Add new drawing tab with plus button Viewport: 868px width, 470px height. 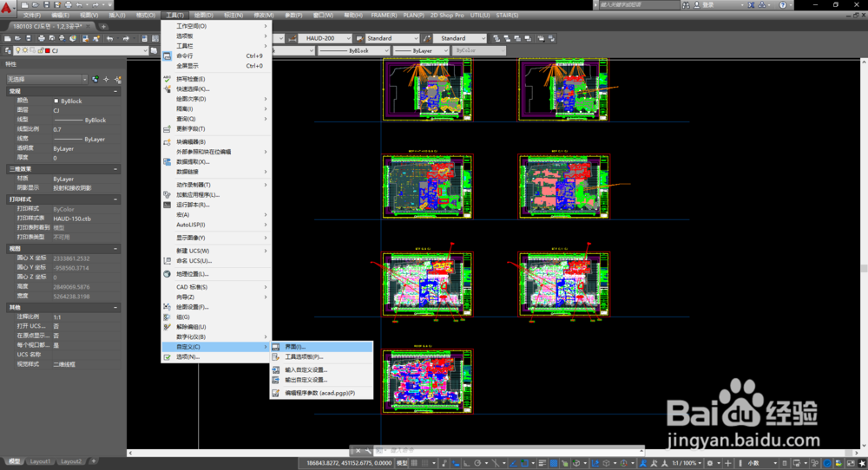pyautogui.click(x=103, y=26)
